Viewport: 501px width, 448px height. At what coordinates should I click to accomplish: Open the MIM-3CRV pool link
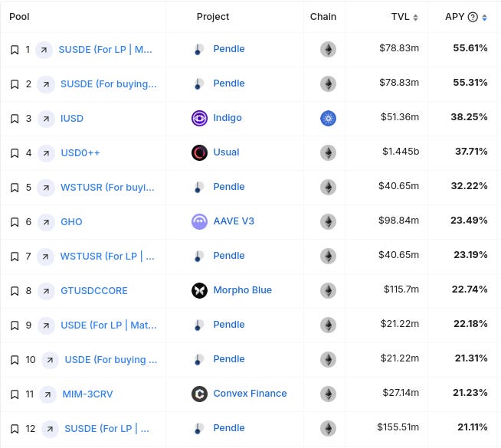[87, 394]
